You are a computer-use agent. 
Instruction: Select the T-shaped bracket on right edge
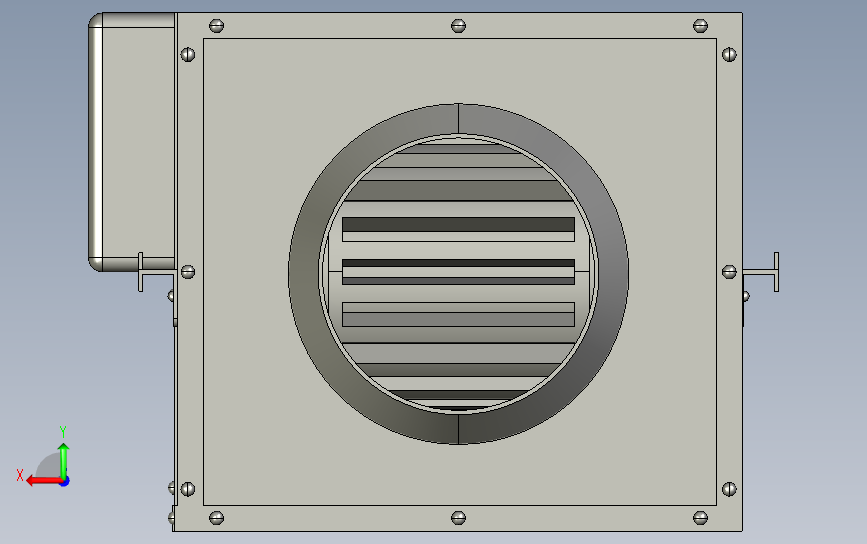761,271
